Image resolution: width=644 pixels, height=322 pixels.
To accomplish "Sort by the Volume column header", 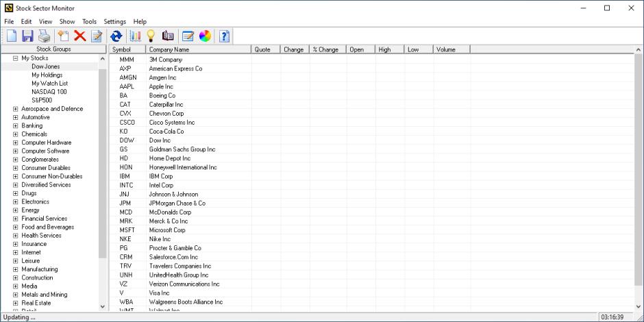I will 451,49.
